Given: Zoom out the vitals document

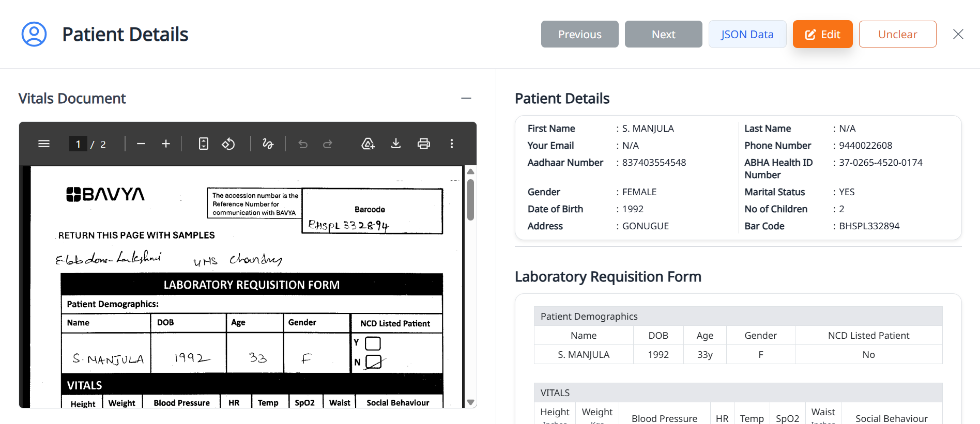Looking at the screenshot, I should pyautogui.click(x=141, y=144).
